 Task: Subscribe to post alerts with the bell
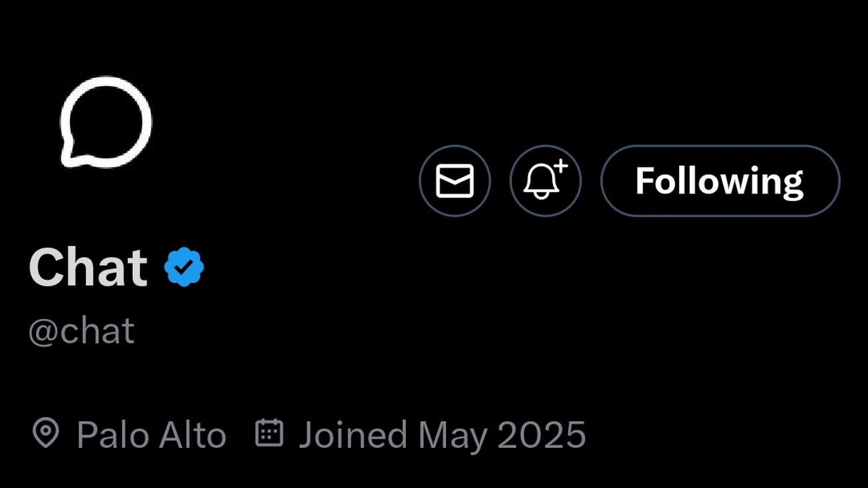pos(546,181)
